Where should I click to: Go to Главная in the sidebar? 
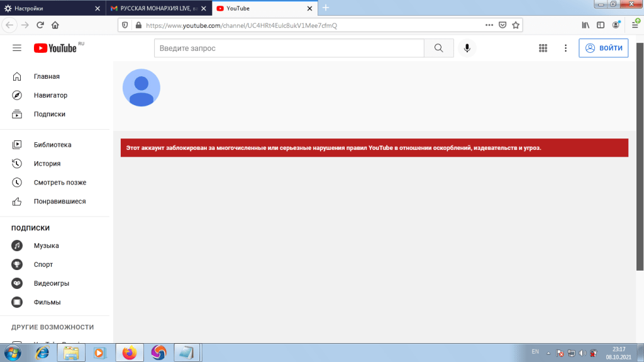coord(47,77)
